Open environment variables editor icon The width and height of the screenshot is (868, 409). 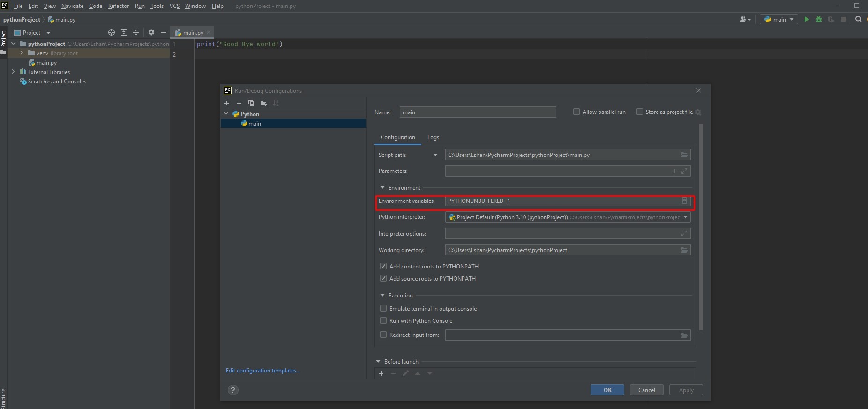(x=684, y=201)
